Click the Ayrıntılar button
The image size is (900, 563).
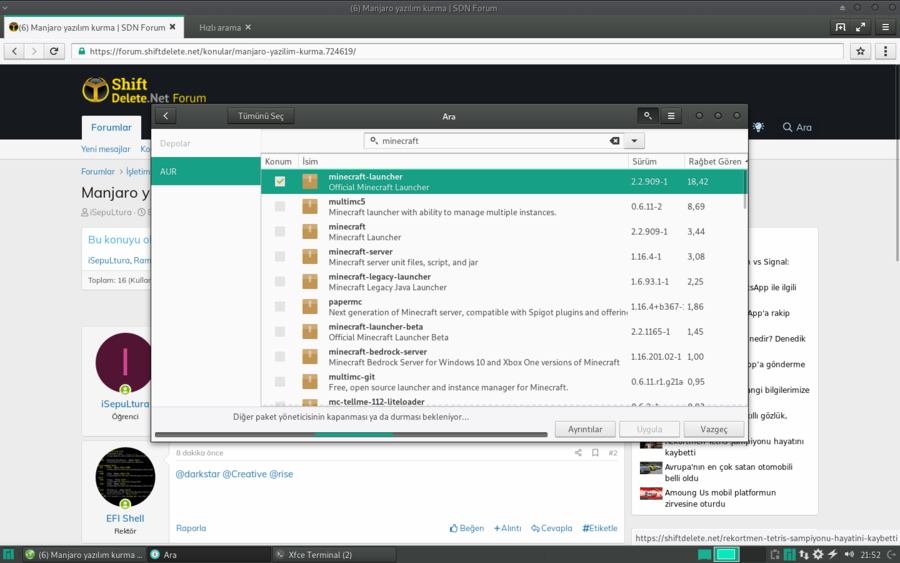click(x=585, y=429)
